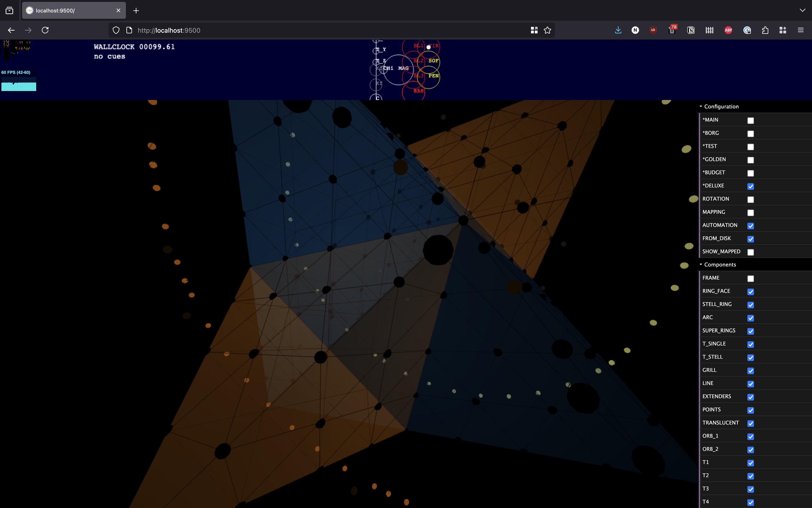Image resolution: width=812 pixels, height=508 pixels.
Task: Turn on the MAPPING checkbox
Action: [x=751, y=213]
